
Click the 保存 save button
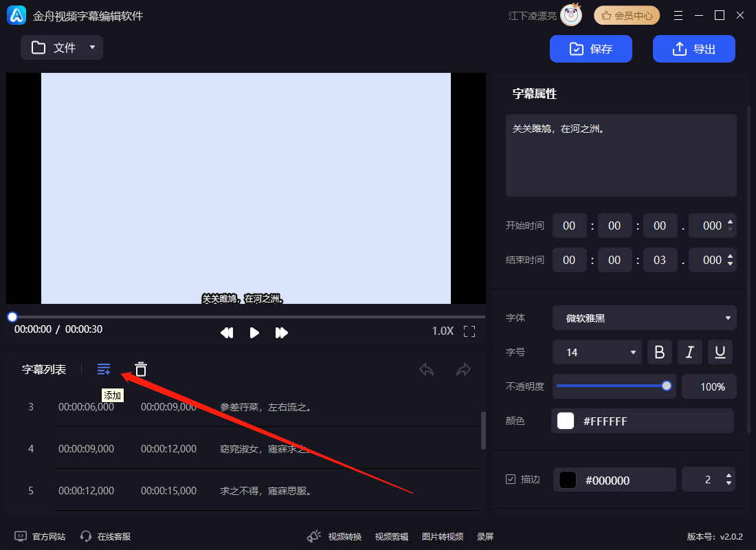591,49
